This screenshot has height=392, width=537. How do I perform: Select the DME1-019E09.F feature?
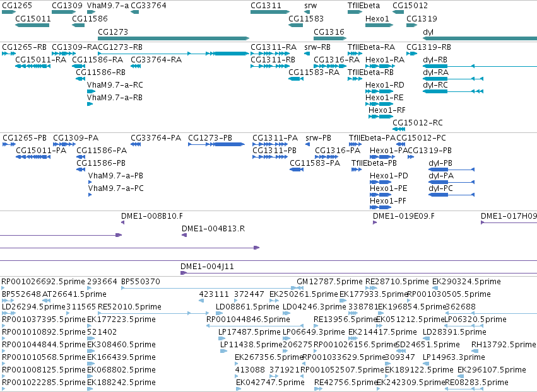[x=404, y=216]
